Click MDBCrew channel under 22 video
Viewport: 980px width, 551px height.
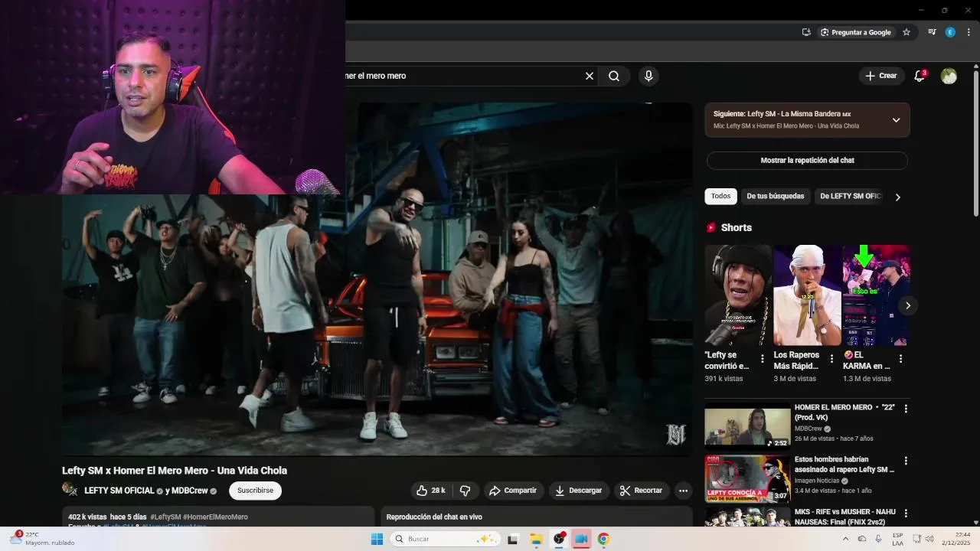point(808,429)
